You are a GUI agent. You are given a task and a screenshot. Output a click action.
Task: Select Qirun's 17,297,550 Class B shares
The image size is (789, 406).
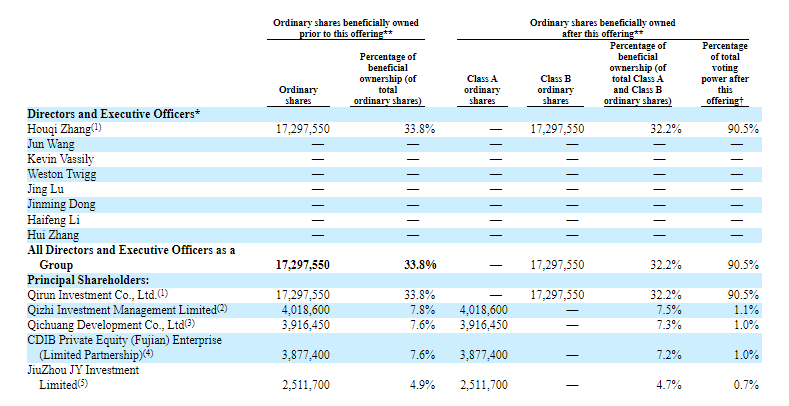[x=558, y=295]
